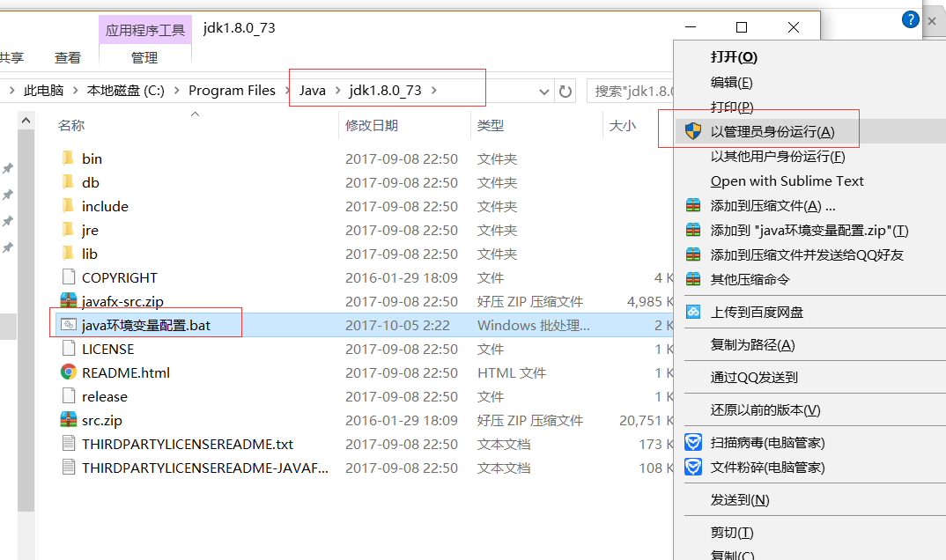Close the background window with the X button

coord(932,20)
